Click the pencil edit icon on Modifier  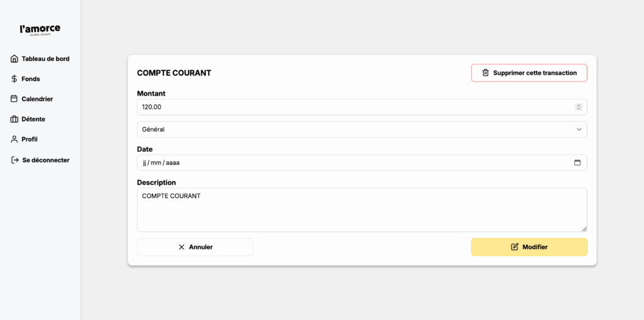[514, 247]
